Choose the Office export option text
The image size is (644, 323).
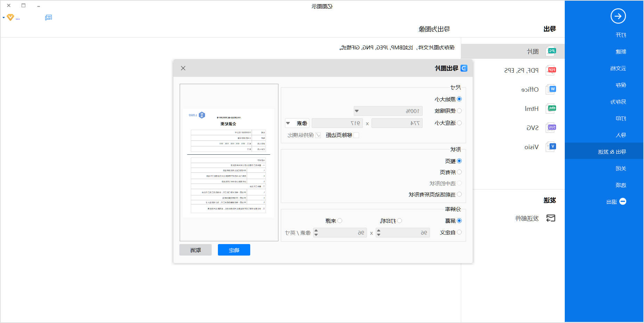530,89
